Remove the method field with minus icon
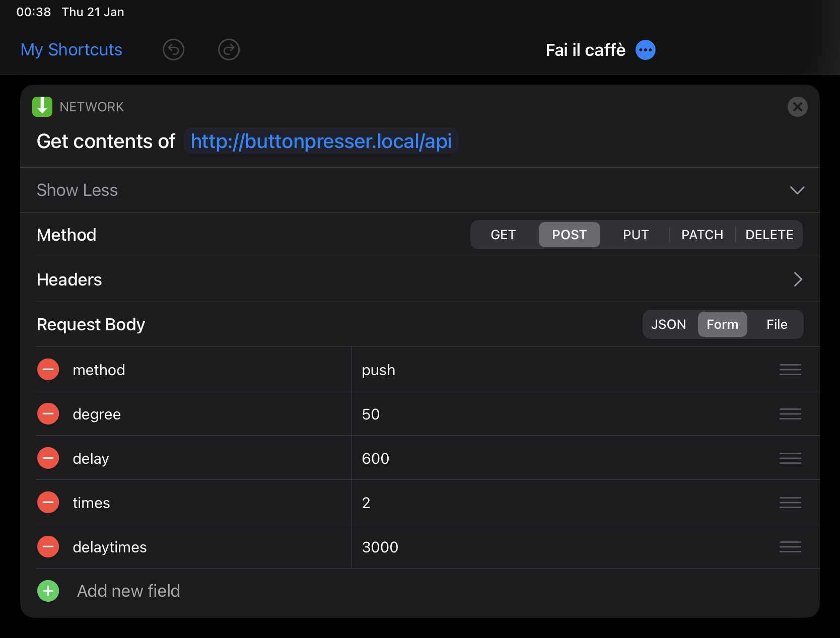 point(48,369)
